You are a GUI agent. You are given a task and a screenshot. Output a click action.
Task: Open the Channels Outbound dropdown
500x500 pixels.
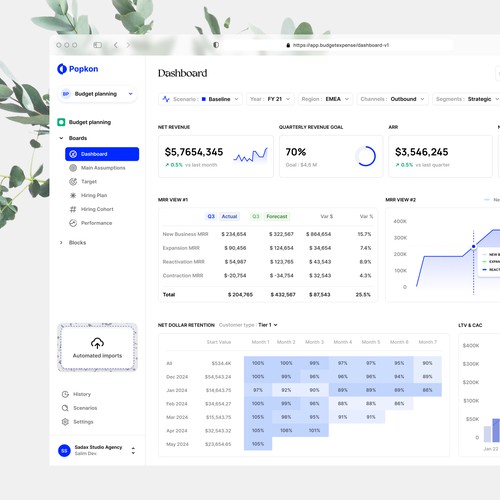pyautogui.click(x=393, y=99)
